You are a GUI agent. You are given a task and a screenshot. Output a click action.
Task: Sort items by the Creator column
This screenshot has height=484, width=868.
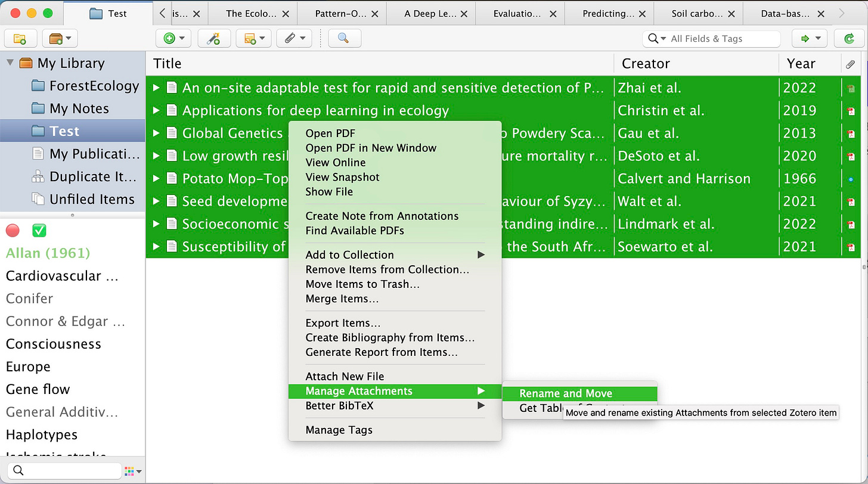696,63
